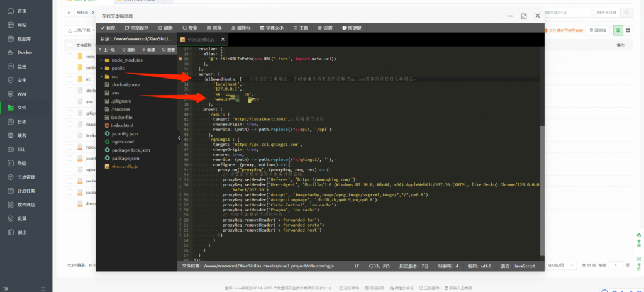Viewport: 644px width, 292px height.
Task: Click the 替换 (Replace) toolbar item
Action: pyautogui.click(x=214, y=28)
